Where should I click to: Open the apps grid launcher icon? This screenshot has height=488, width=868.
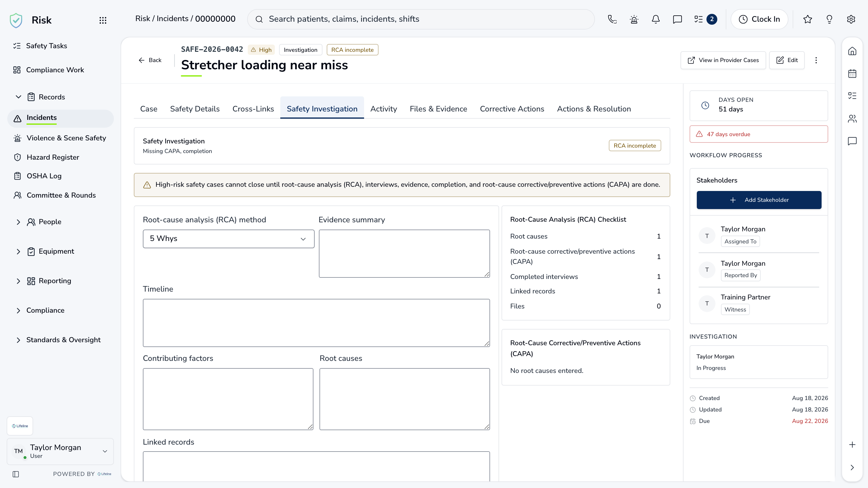103,20
